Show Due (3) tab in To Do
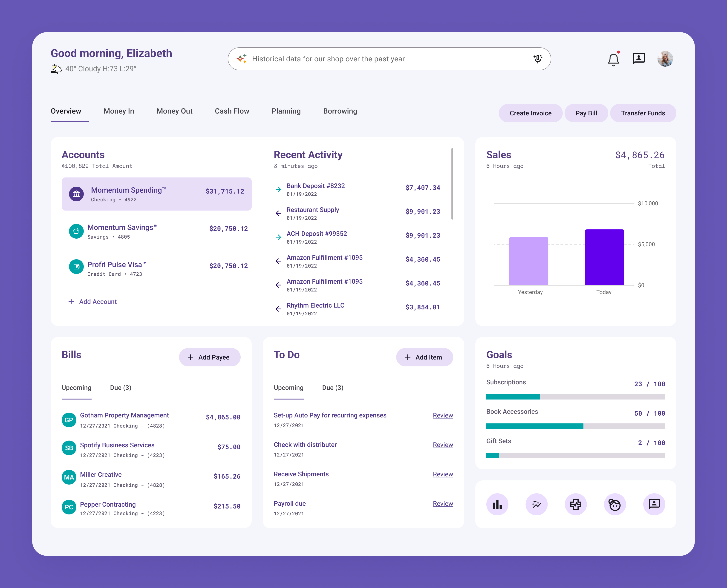The height and width of the screenshot is (588, 727). (x=332, y=388)
